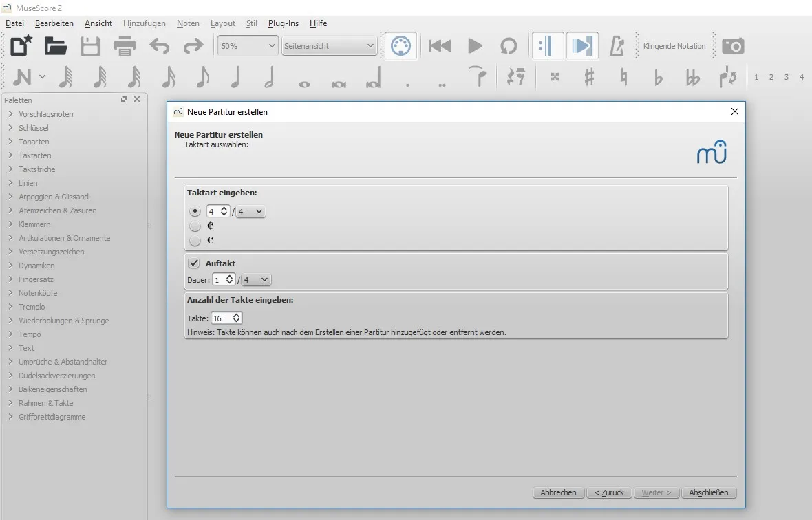Toggle play repeats button
Screen dimensions: 812x520
coord(547,46)
